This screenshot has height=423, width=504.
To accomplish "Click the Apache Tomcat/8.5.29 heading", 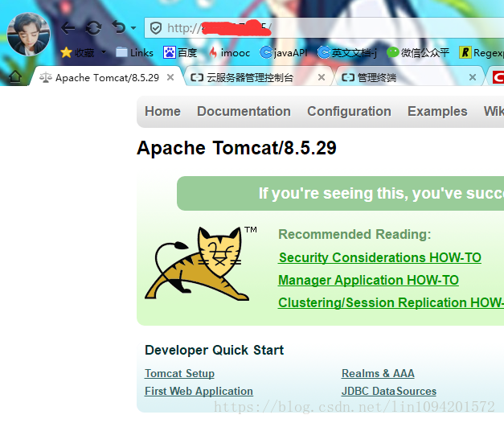I will point(236,148).
